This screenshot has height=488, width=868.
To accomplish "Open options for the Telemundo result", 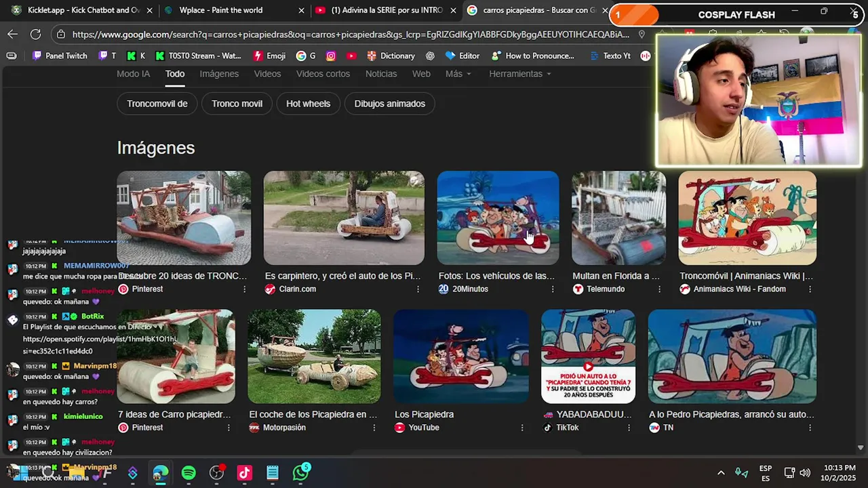I will 659,289.
